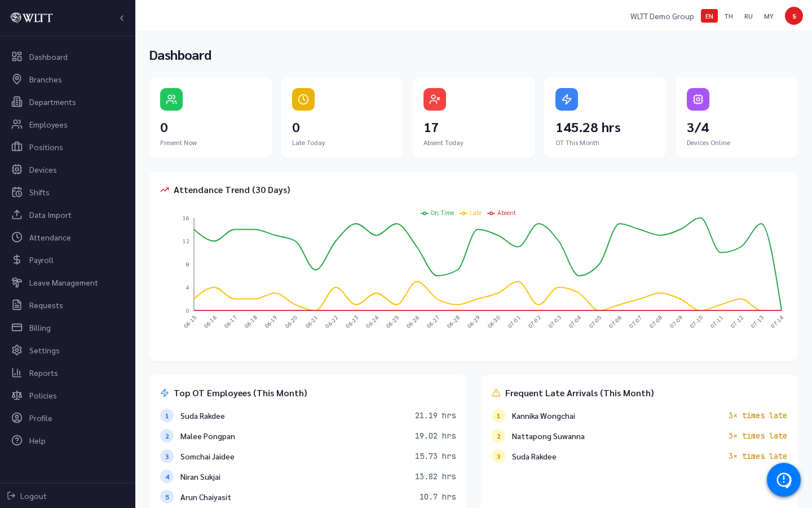Open the red S user avatar
Screen dimensions: 812x508
[794, 16]
